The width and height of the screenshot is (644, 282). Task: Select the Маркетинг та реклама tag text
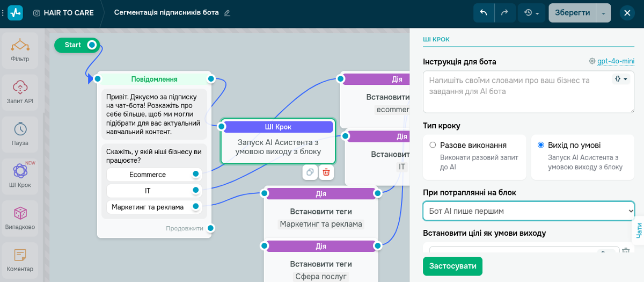point(321,224)
